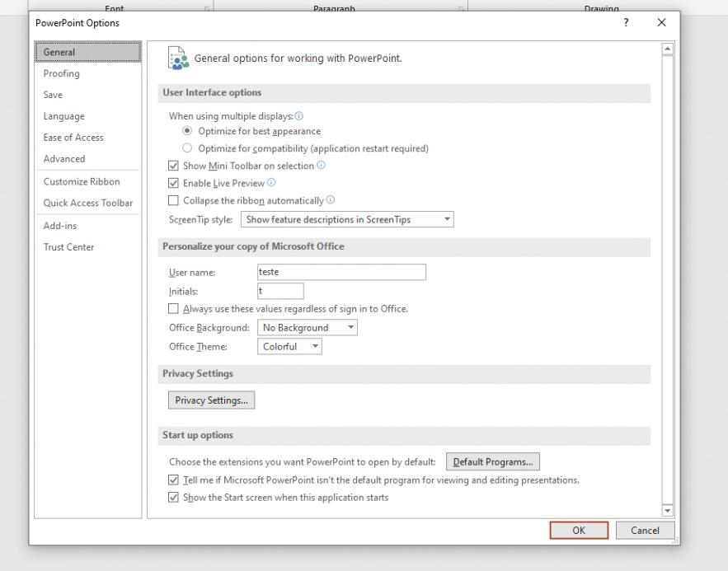The height and width of the screenshot is (571, 728).
Task: Uncheck Show Mini Toolbar on selection
Action: tap(173, 166)
